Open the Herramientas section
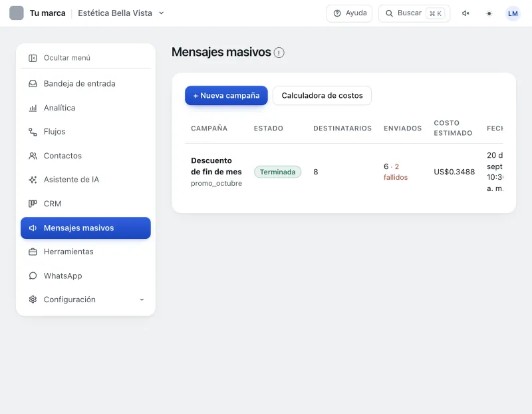The height and width of the screenshot is (414, 532). [86, 252]
